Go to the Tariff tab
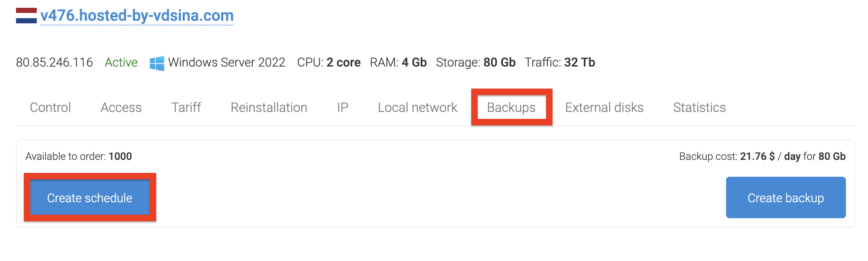Image resolution: width=868 pixels, height=261 pixels. pos(186,107)
